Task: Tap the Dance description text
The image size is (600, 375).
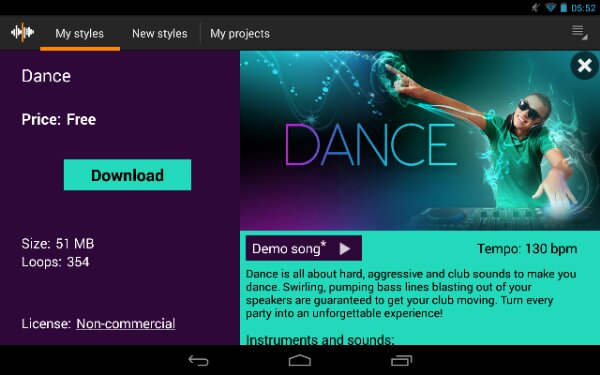Action: [411, 293]
